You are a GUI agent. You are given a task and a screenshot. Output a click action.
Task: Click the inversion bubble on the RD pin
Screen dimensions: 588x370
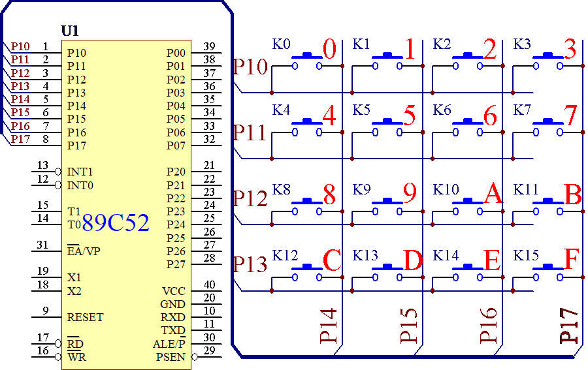coord(58,343)
